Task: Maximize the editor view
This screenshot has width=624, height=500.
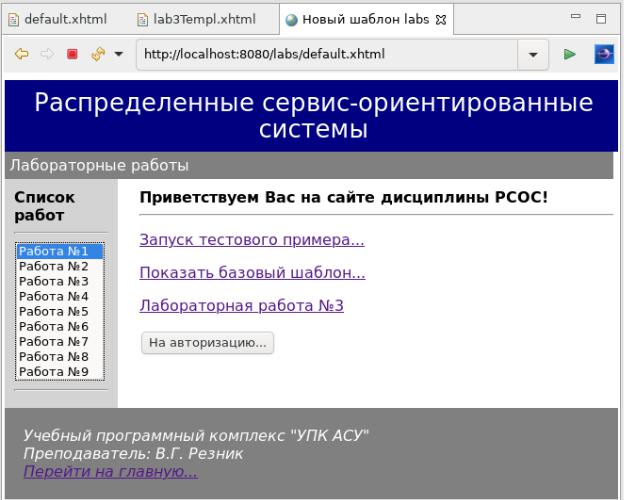Action: tap(601, 19)
